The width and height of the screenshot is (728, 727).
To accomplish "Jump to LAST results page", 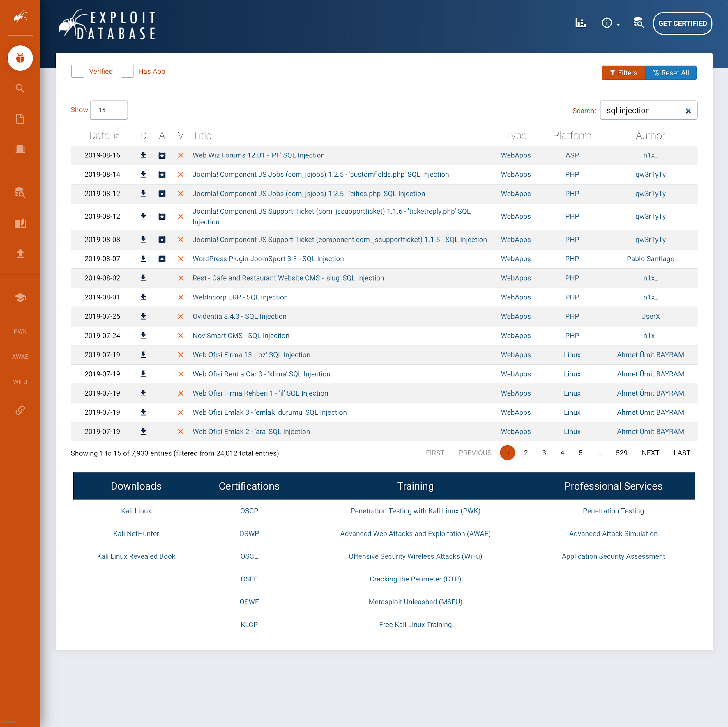I will [x=682, y=453].
